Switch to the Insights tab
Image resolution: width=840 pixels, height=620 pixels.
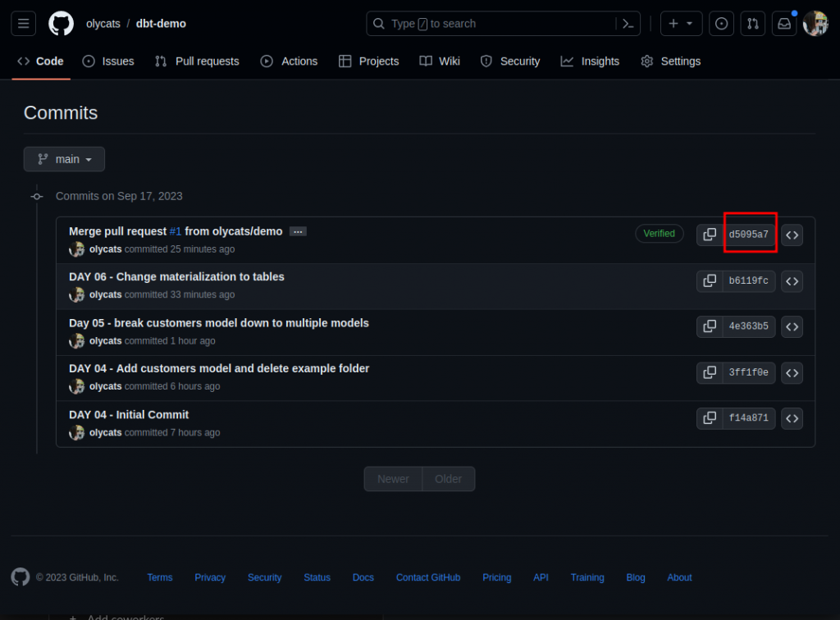coord(591,61)
